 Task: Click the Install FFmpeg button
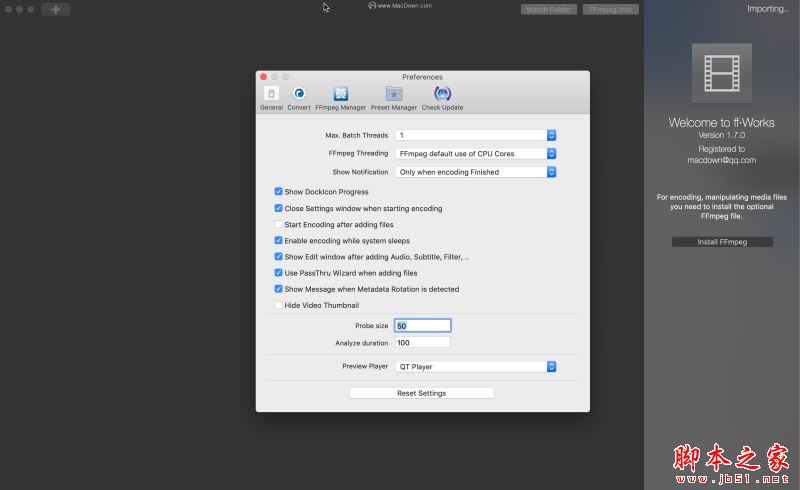(722, 242)
